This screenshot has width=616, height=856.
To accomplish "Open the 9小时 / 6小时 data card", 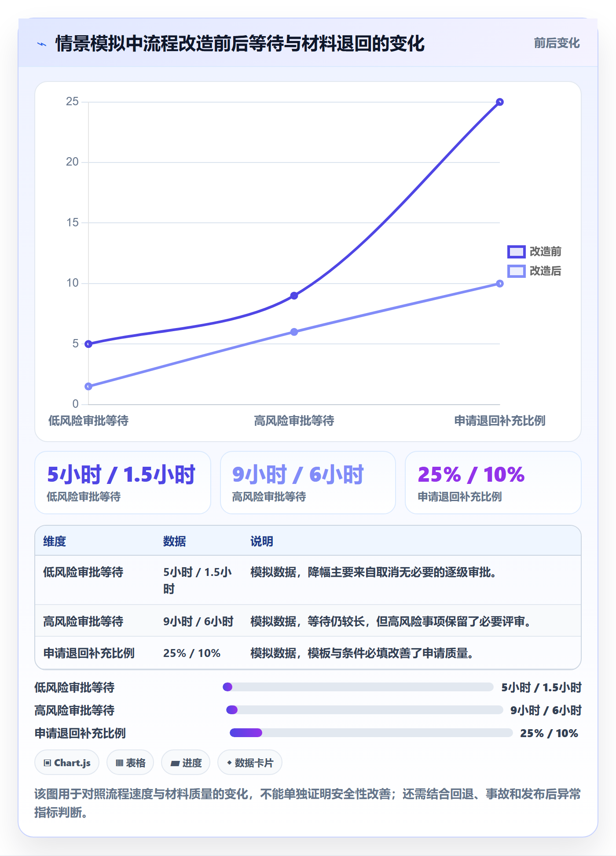I will [308, 483].
